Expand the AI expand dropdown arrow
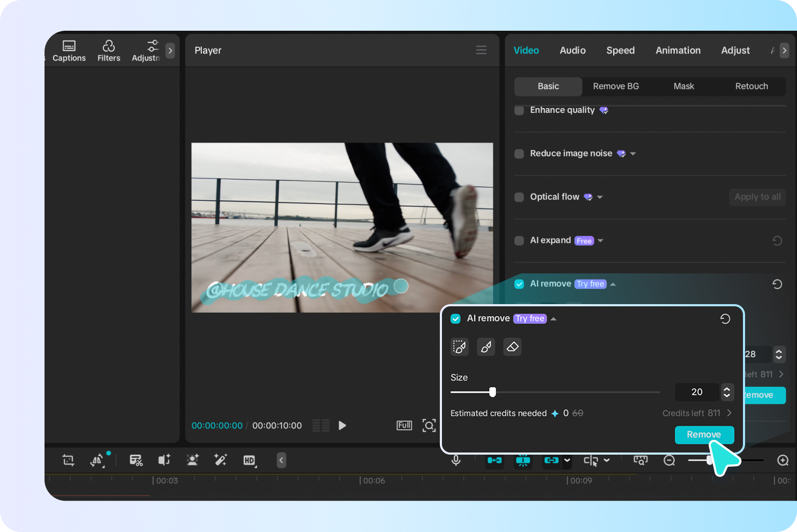 (600, 241)
